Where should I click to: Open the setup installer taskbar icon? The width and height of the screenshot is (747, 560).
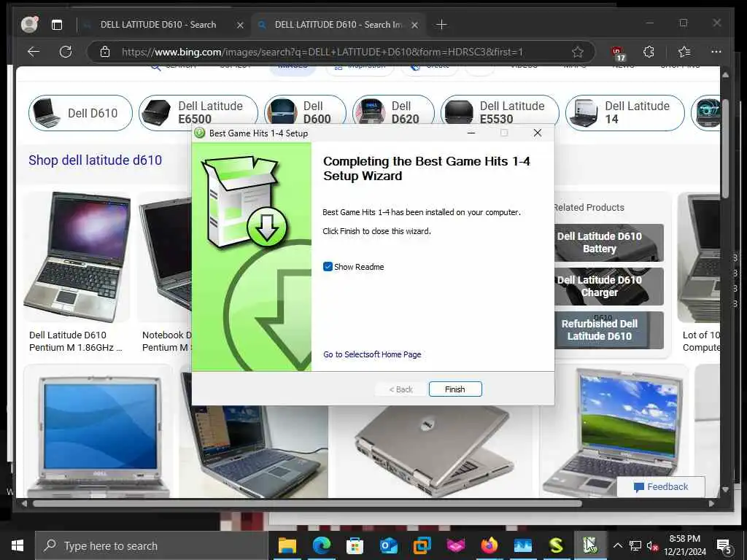589,545
